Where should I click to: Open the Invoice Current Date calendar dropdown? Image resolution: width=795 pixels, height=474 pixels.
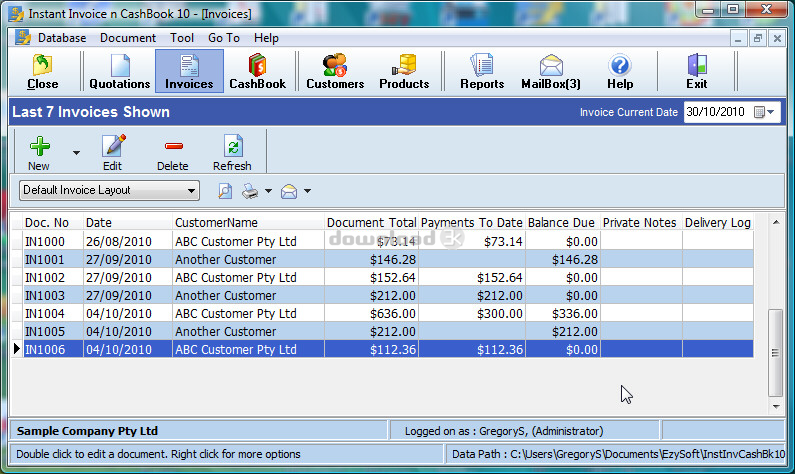point(765,112)
